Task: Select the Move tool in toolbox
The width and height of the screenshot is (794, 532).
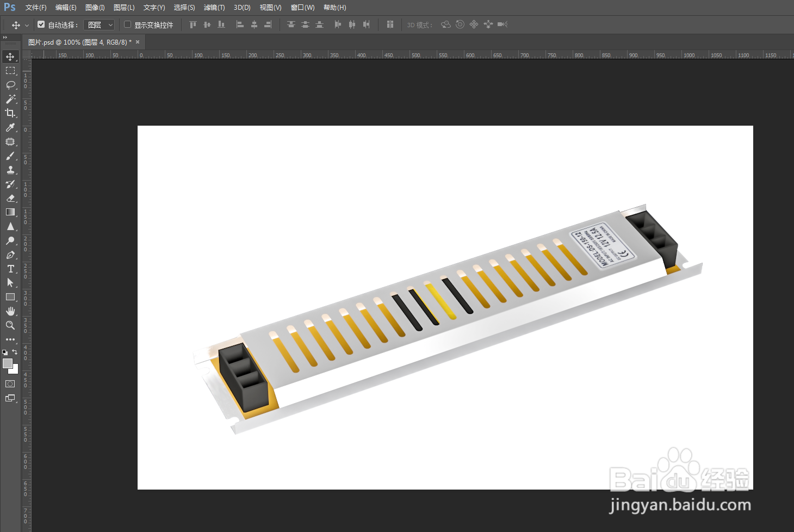Action: pos(10,57)
